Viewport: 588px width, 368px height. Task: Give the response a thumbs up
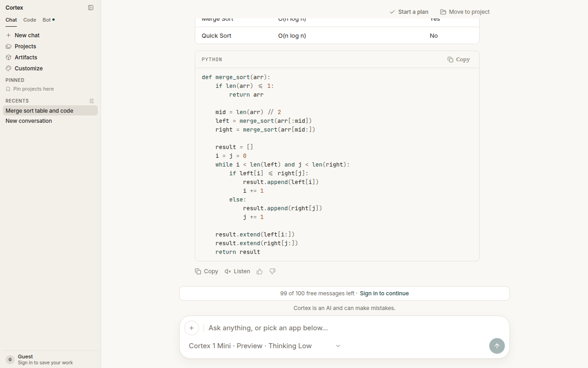coord(260,271)
